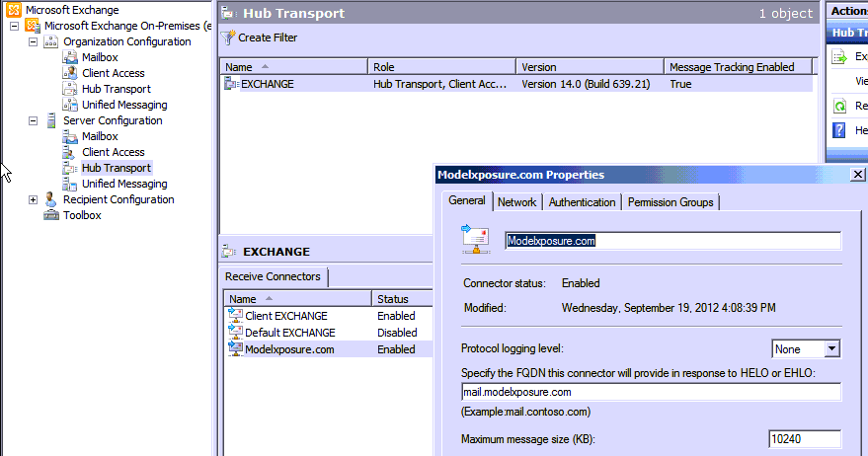Viewport: 868px width, 456px height.
Task: Select Mailbox under Organization Configuration
Action: (100, 57)
